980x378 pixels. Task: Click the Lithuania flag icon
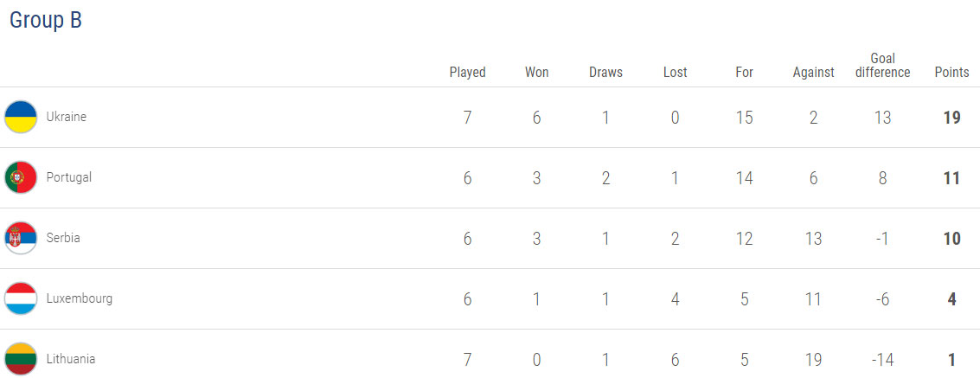coord(20,359)
